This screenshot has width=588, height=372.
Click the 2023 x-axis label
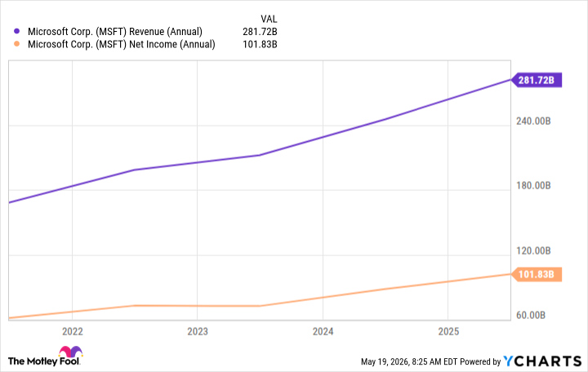coord(198,331)
